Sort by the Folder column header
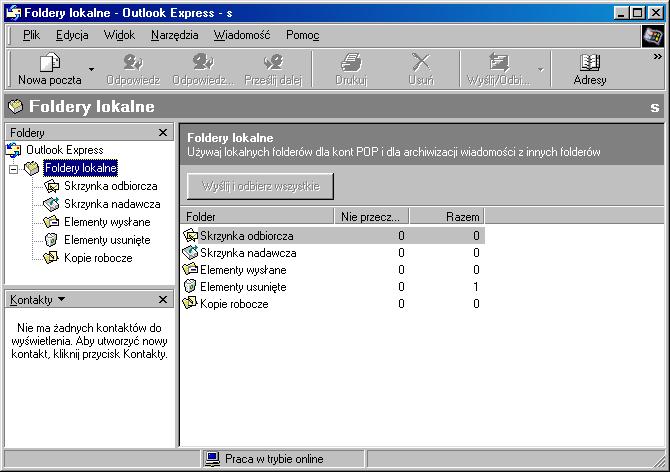The image size is (670, 472). coord(257,217)
